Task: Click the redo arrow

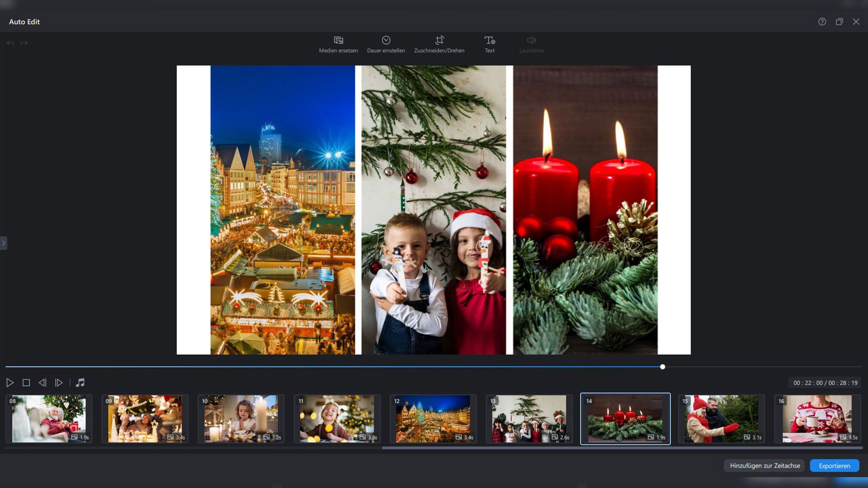Action: point(24,43)
